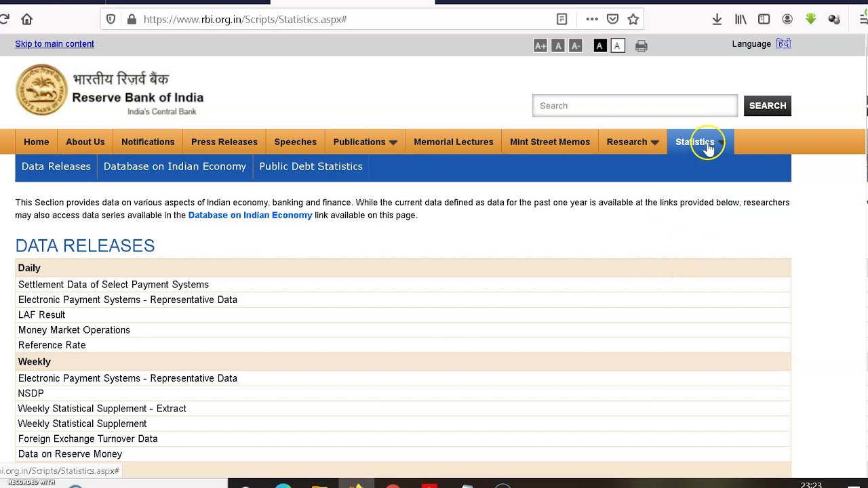Screen dimensions: 868x488
Task: Show sidebars icon in Firefox toolbar
Action: tap(764, 19)
